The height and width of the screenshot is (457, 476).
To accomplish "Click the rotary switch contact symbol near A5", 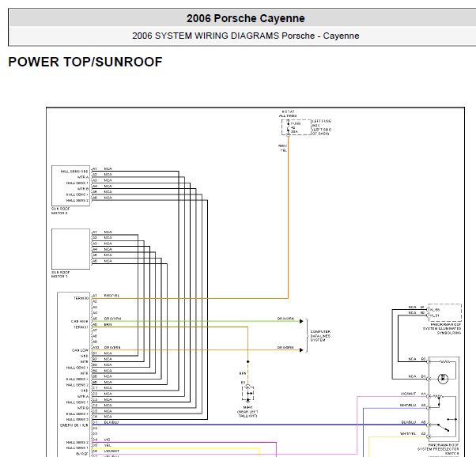I will tap(444, 427).
